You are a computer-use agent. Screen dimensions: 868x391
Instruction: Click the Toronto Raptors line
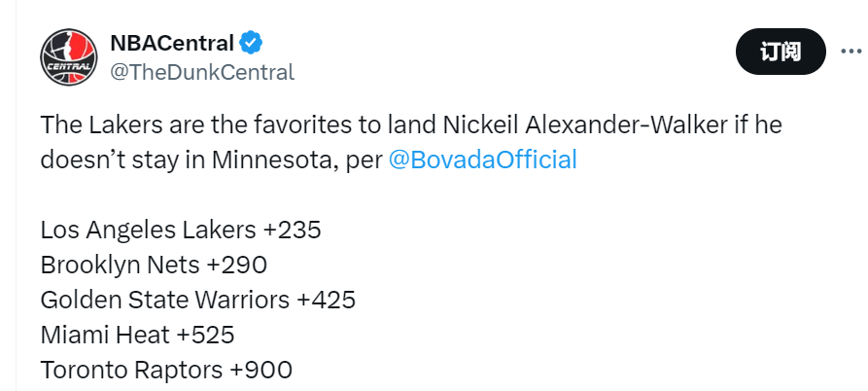tap(166, 370)
